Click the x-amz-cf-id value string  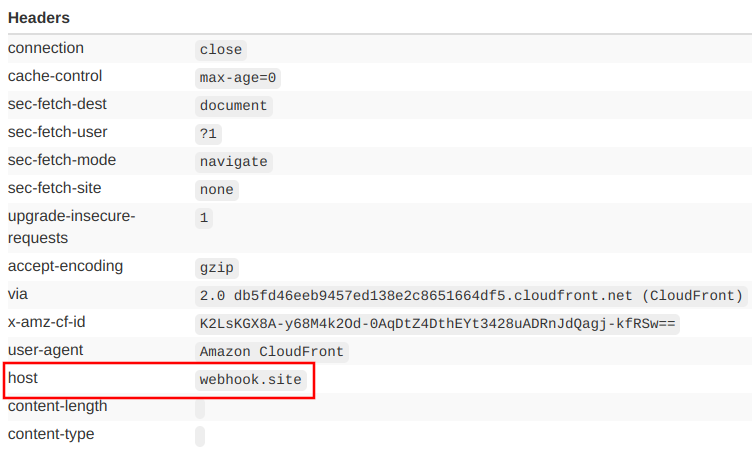(x=437, y=324)
